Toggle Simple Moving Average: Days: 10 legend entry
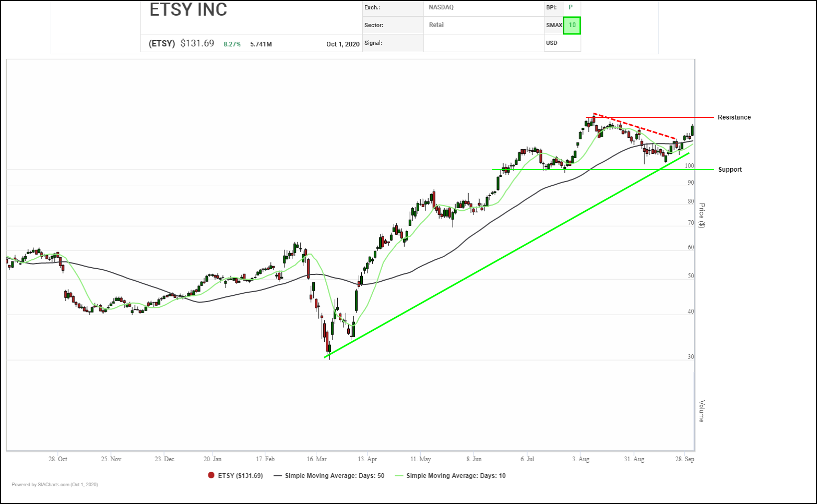Viewport: 817px width, 504px height. (456, 475)
